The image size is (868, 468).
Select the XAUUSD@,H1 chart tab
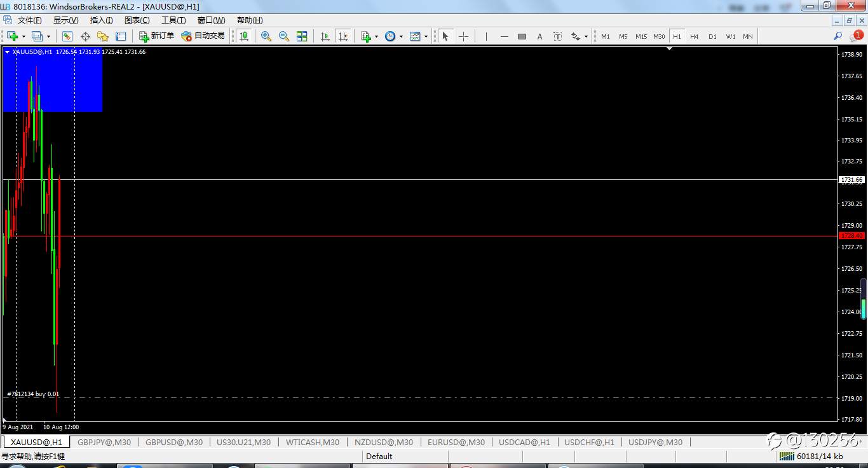[x=36, y=442]
